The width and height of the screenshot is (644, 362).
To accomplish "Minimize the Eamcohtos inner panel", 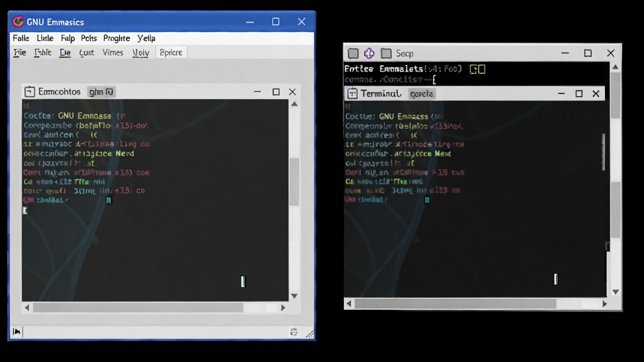I will [x=257, y=92].
